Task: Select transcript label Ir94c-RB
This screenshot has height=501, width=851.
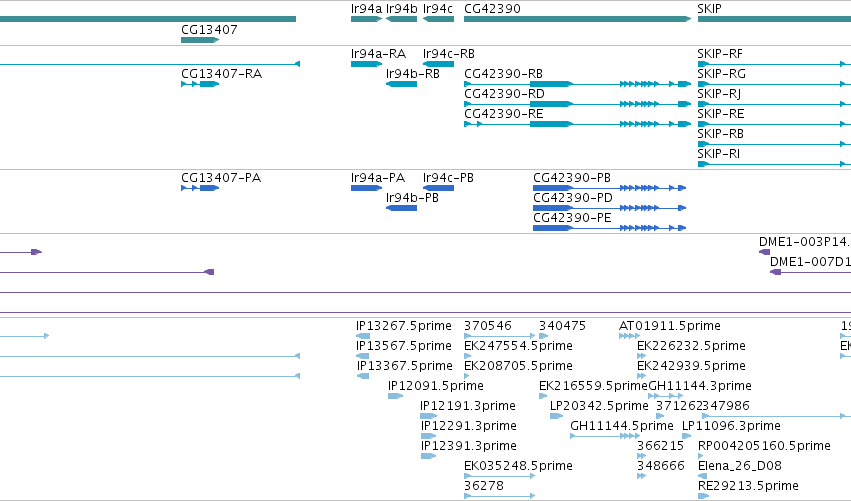Action: [448, 54]
